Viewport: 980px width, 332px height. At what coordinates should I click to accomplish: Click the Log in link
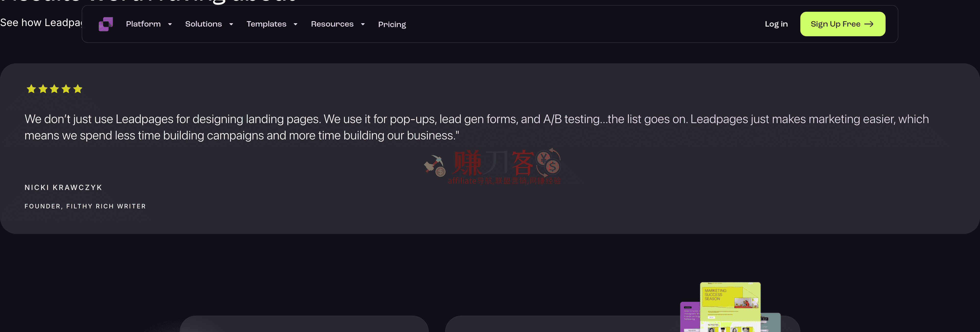click(x=776, y=24)
